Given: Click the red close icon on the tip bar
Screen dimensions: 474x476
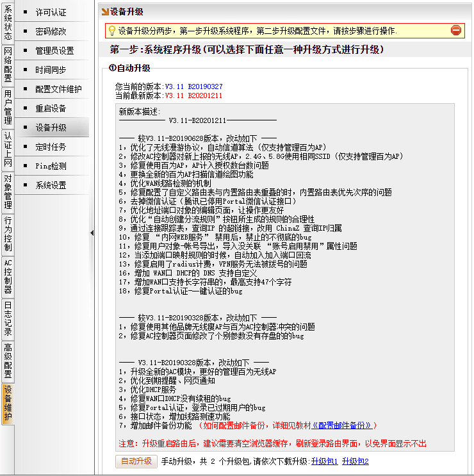Looking at the screenshot, I should tap(456, 30).
